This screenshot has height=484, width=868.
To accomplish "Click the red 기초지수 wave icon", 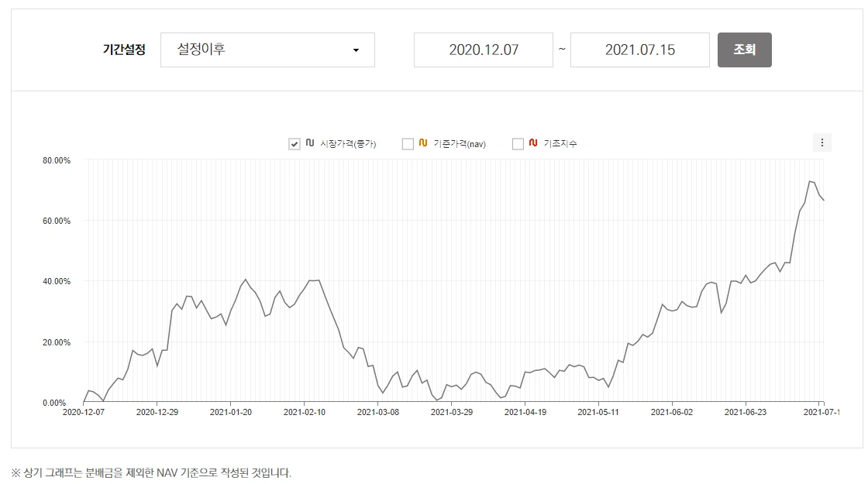I will tap(532, 142).
